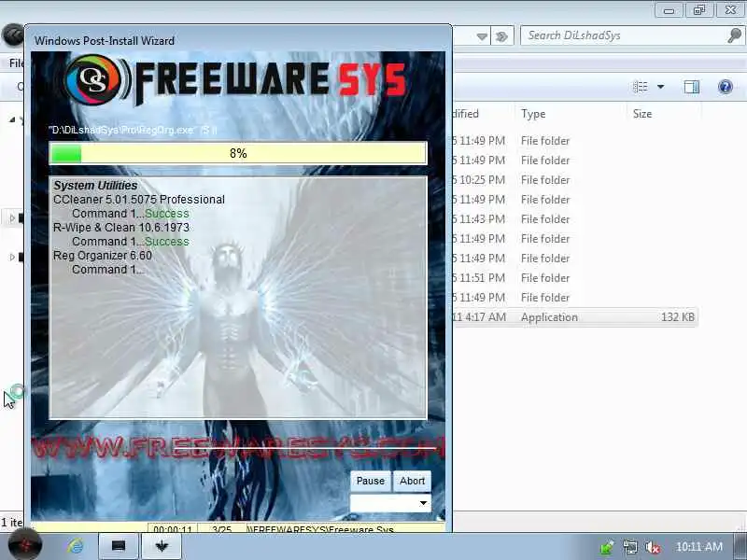
Task: Focus the Search DiLshadSys field in Explorer
Action: pyautogui.click(x=624, y=35)
